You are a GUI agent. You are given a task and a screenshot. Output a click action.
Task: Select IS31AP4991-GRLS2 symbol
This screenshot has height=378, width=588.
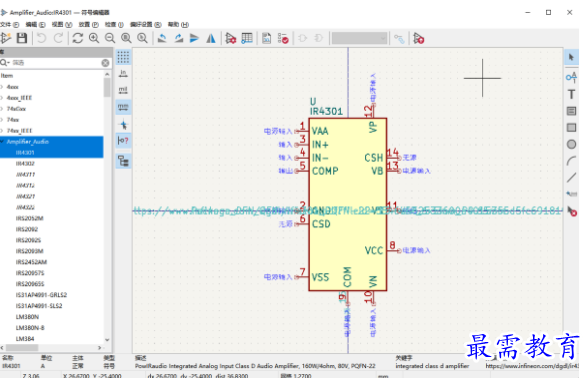[x=41, y=295]
